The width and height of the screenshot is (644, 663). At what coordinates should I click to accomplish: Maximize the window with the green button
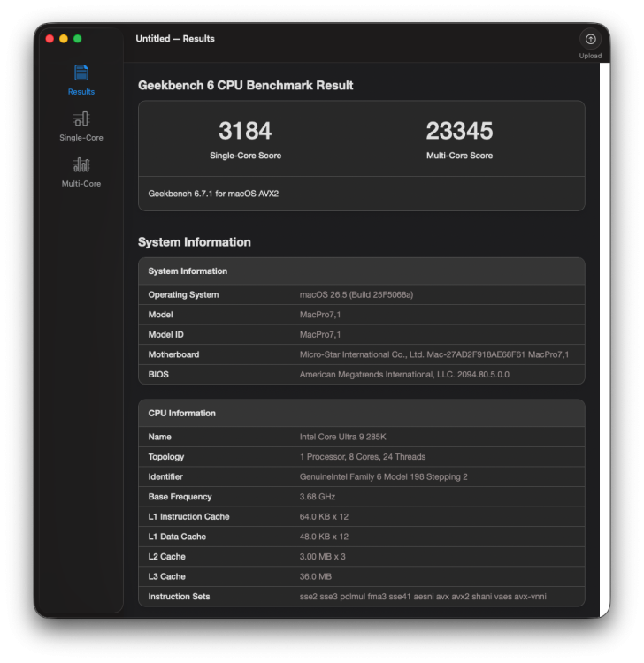(78, 39)
